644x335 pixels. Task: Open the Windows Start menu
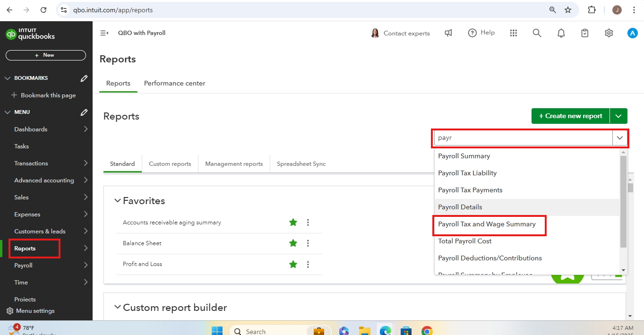[x=216, y=331]
